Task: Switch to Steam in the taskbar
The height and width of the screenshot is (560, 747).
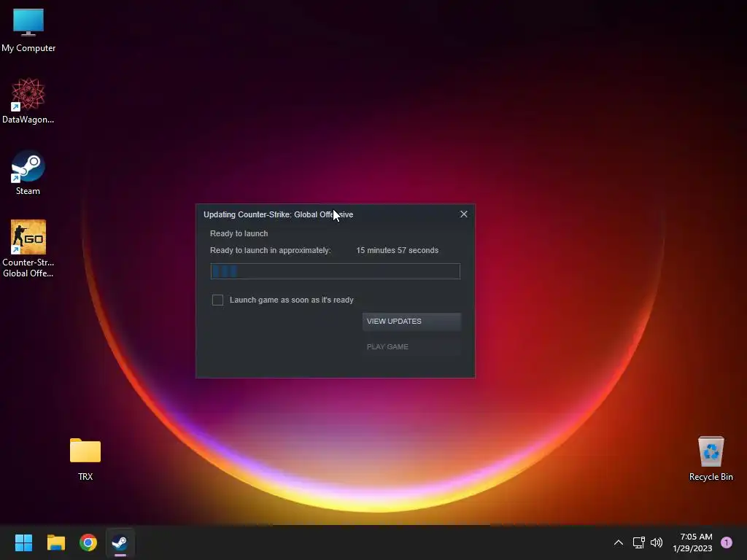Action: pyautogui.click(x=120, y=542)
